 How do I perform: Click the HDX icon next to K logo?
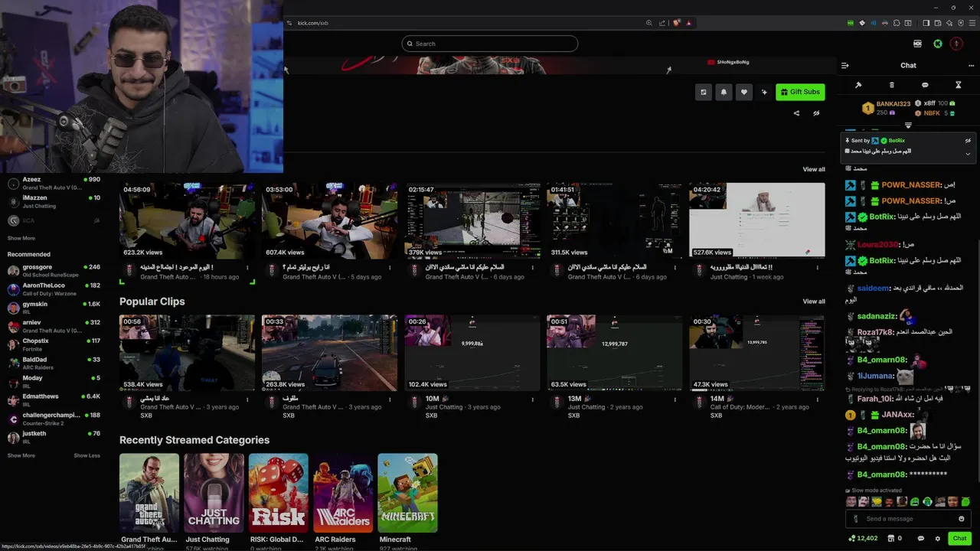coord(918,44)
